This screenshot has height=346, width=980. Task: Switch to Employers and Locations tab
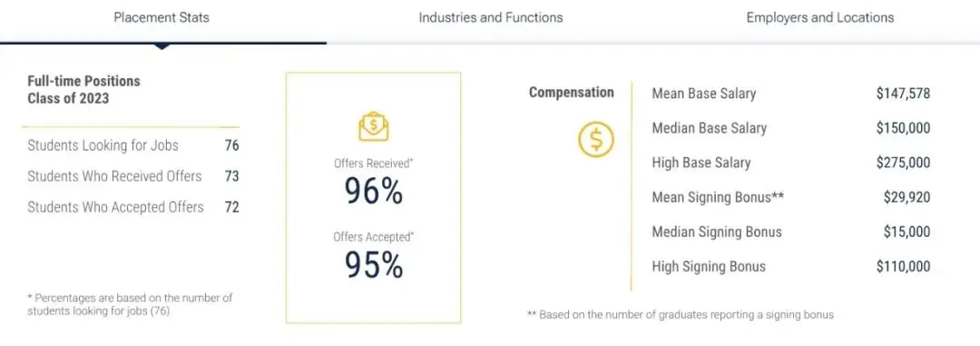click(820, 17)
